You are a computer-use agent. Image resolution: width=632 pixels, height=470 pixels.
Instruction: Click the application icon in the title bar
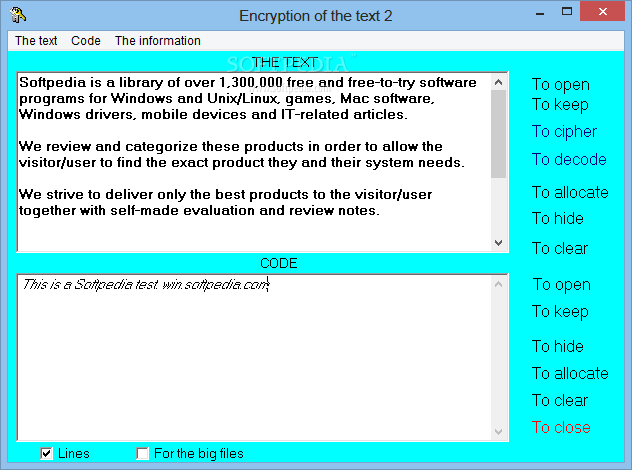17,15
